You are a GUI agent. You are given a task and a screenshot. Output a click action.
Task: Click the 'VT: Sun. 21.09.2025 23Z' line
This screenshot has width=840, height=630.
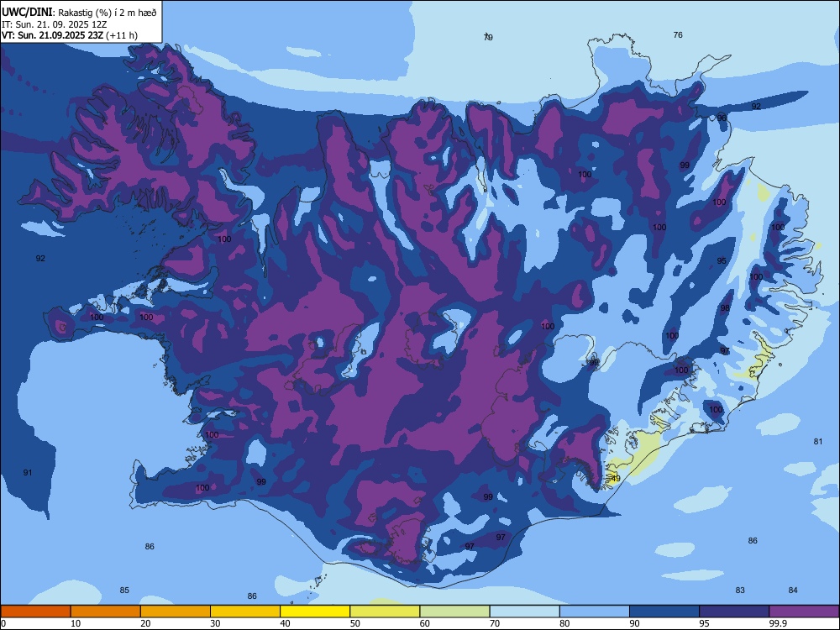coord(52,35)
